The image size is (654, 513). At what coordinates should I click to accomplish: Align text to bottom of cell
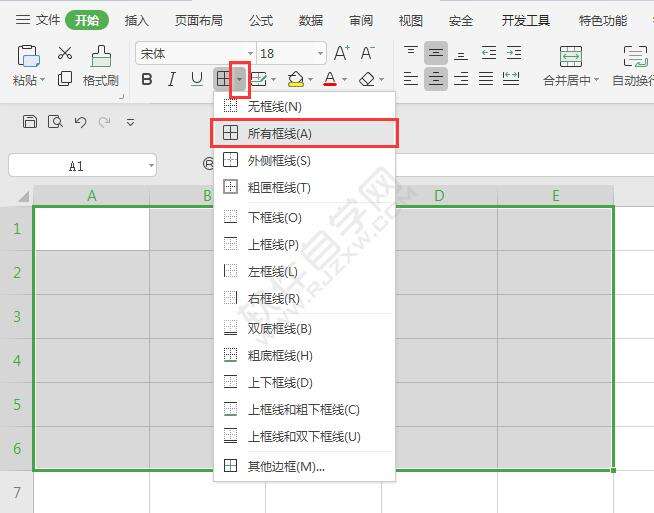tap(460, 53)
